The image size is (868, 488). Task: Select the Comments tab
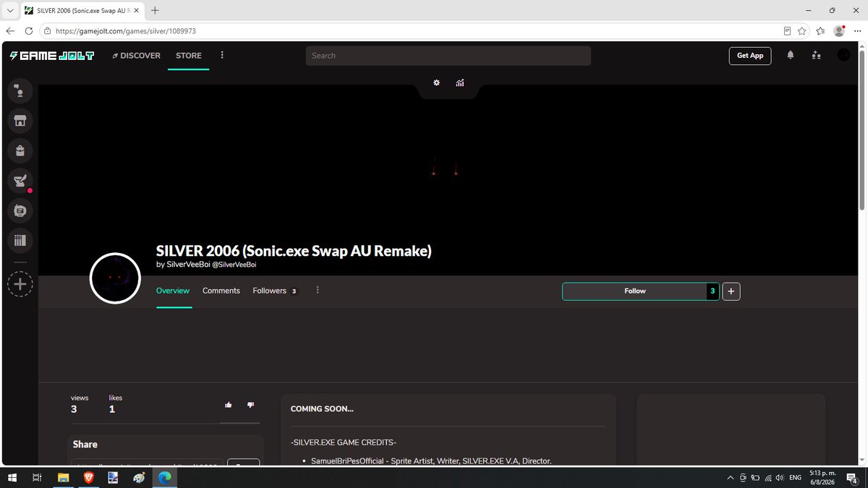[x=221, y=291]
